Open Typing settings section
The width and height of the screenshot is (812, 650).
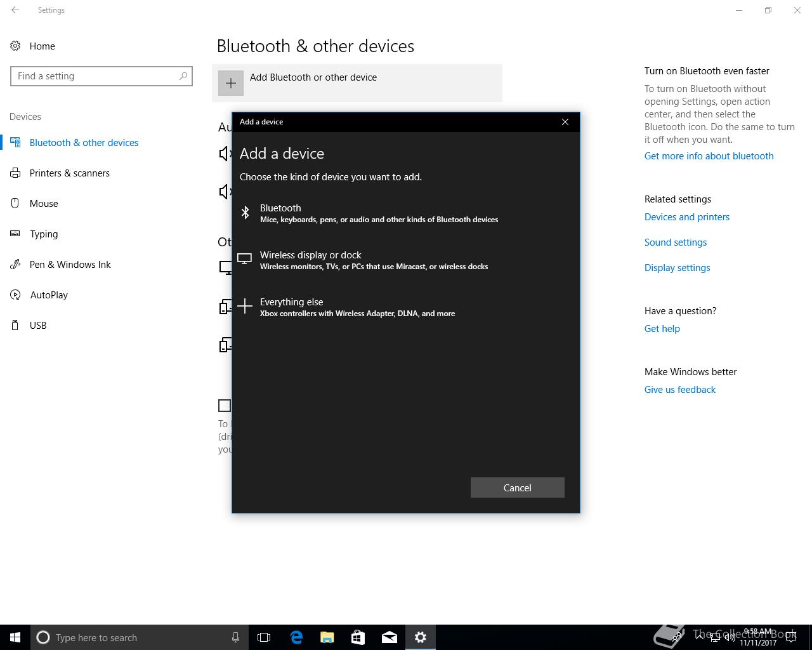click(44, 234)
